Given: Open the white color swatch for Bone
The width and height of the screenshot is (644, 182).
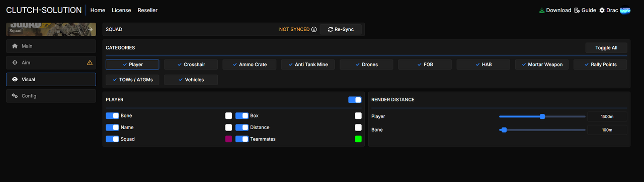Looking at the screenshot, I should 228,116.
